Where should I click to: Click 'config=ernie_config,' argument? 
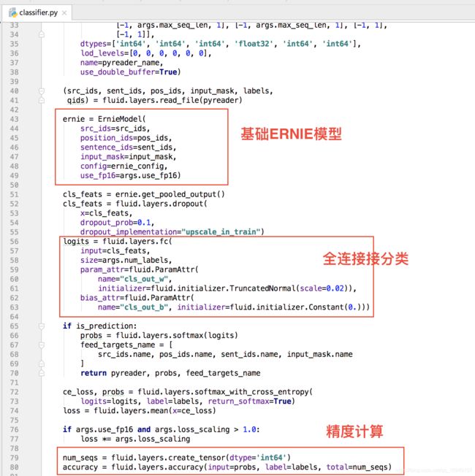coord(124,166)
